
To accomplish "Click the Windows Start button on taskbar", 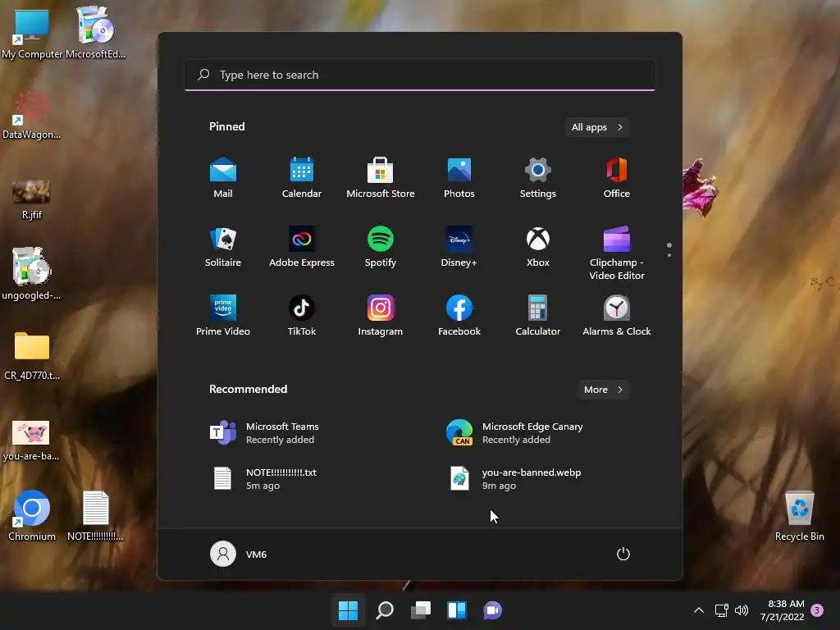I will 348,610.
